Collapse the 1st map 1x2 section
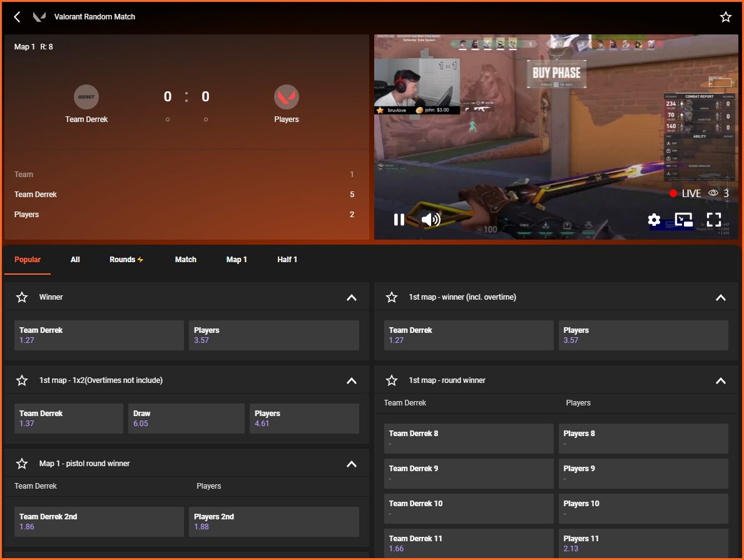Screen dimensions: 744x560 [x=352, y=380]
